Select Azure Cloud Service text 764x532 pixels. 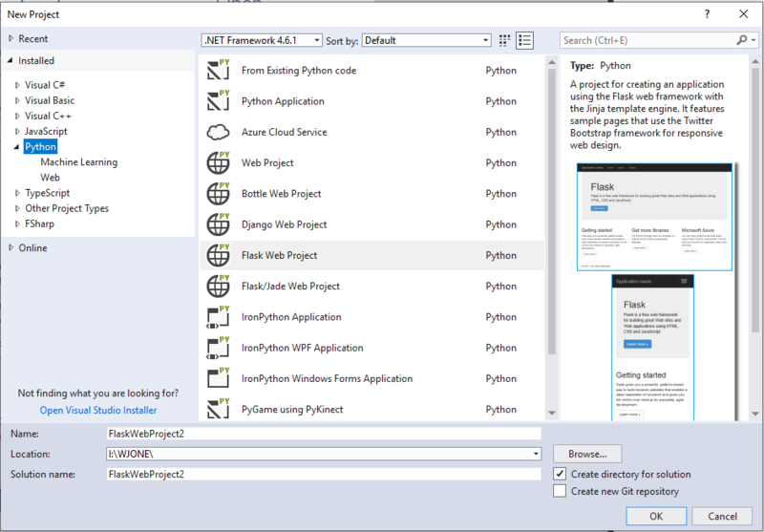pos(284,132)
